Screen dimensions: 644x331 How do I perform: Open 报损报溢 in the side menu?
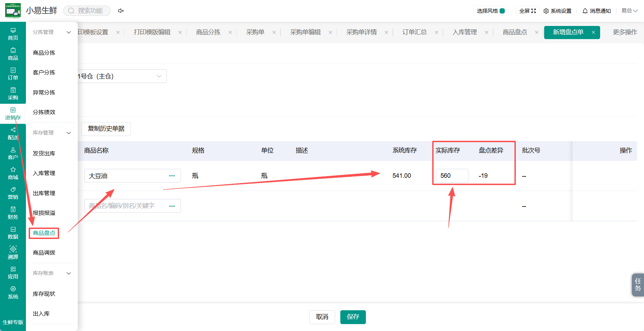point(44,213)
